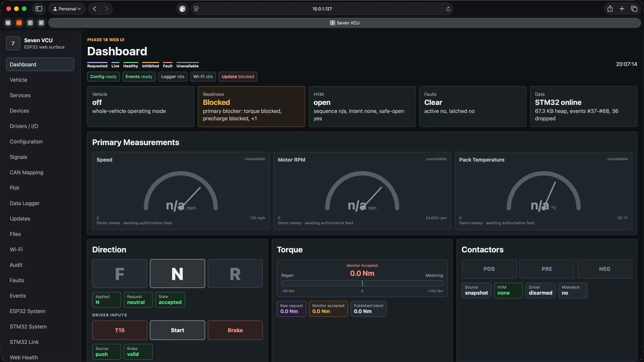Navigate to STM32 System
Viewport: 644px width, 362px height.
point(40,326)
